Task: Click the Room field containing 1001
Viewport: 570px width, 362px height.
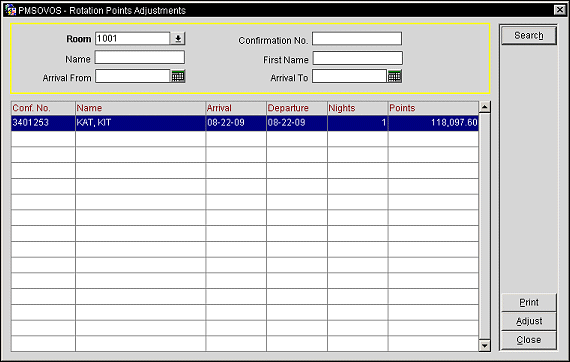Action: point(132,39)
